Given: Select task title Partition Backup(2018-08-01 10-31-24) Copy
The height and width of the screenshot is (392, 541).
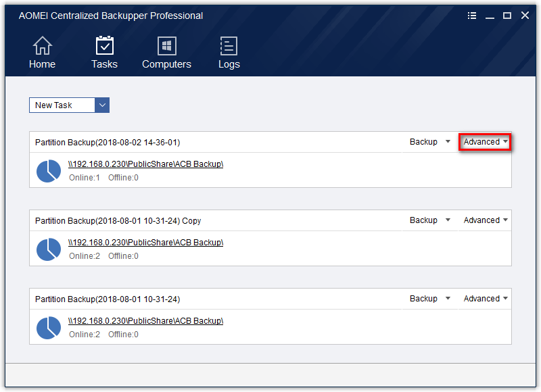Looking at the screenshot, I should click(118, 220).
